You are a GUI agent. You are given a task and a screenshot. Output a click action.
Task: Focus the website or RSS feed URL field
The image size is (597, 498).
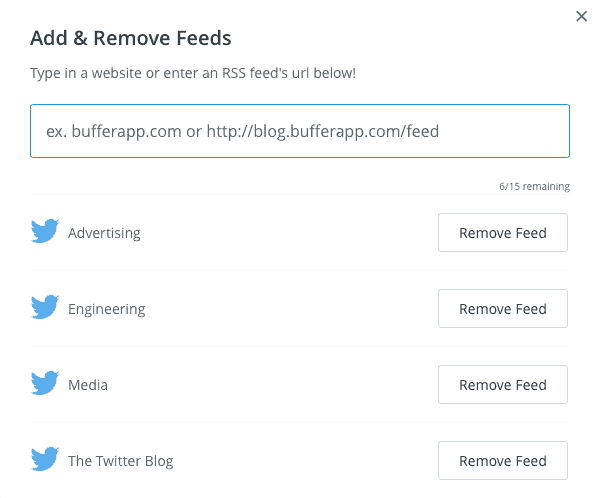click(300, 131)
